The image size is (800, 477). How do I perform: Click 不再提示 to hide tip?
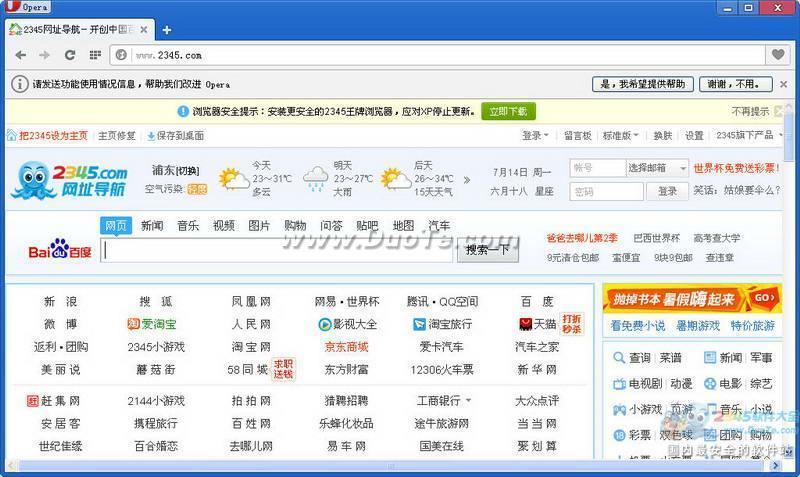[x=750, y=111]
